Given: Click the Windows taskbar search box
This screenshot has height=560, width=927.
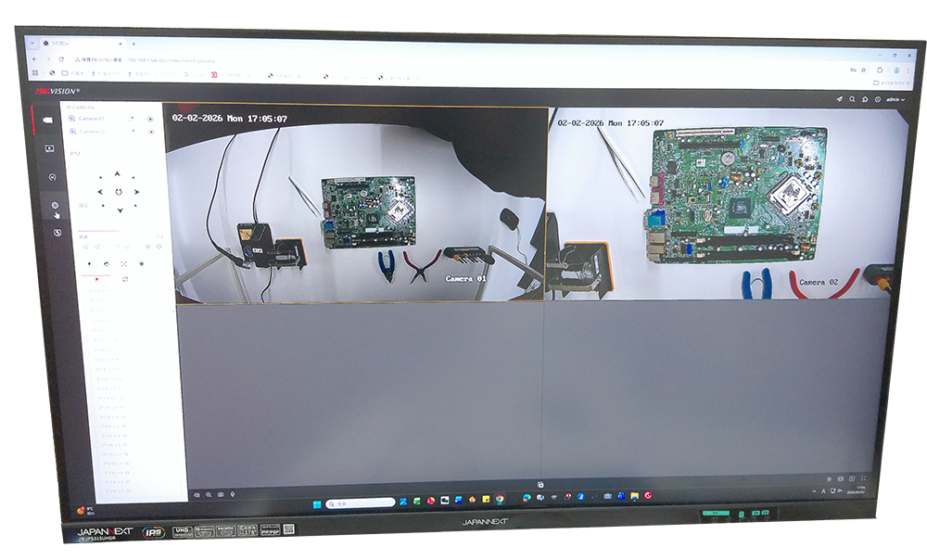Looking at the screenshot, I should pos(360,503).
